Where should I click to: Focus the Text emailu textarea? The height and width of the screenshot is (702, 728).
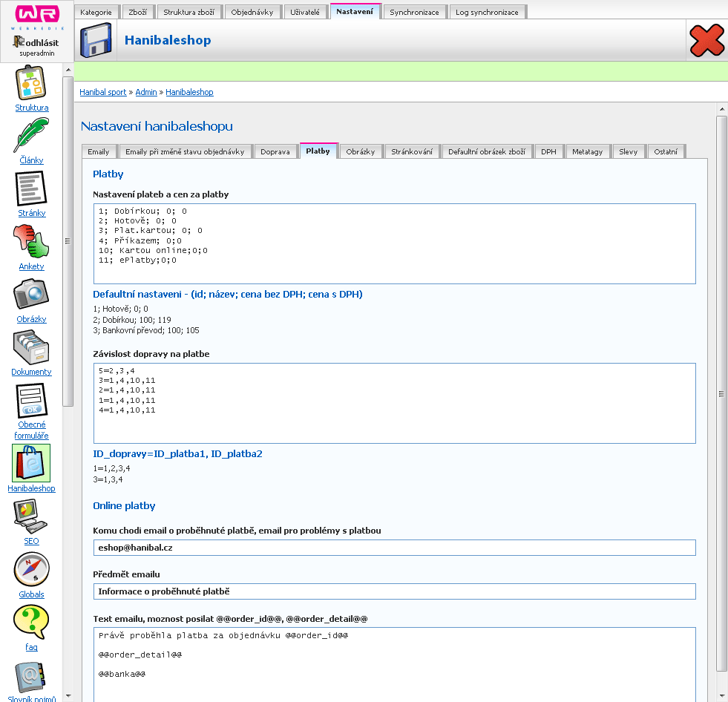[395, 665]
